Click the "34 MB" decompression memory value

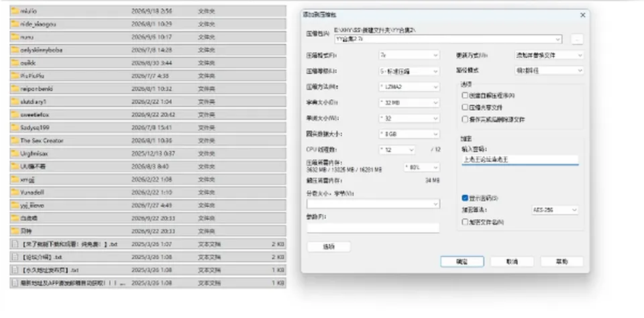[433, 180]
